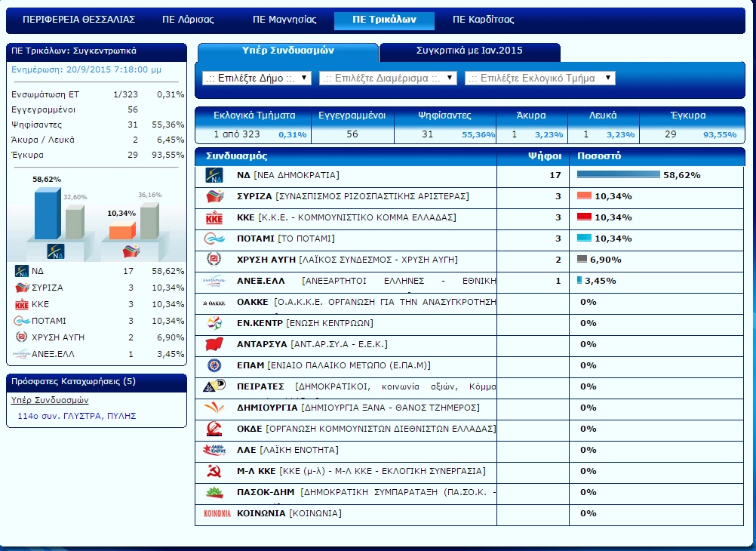This screenshot has height=551, width=756.
Task: Open the Επιλέξτε Διαμέρισμα dropdown
Action: [x=388, y=78]
